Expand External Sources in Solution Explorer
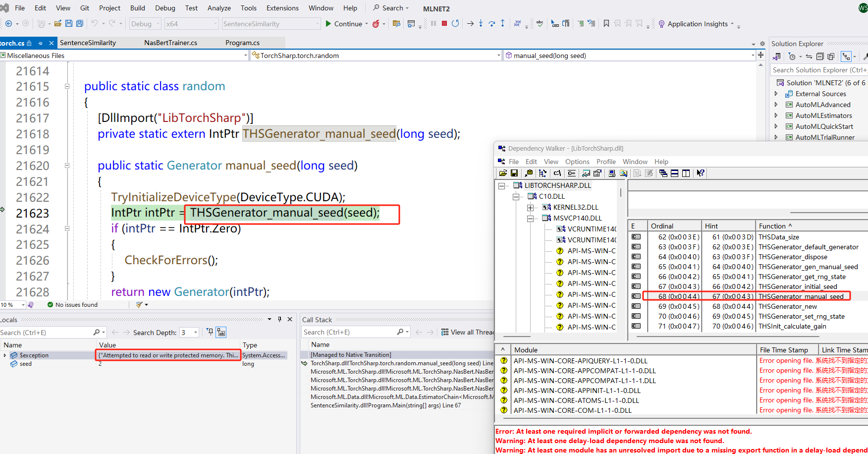 coord(776,94)
